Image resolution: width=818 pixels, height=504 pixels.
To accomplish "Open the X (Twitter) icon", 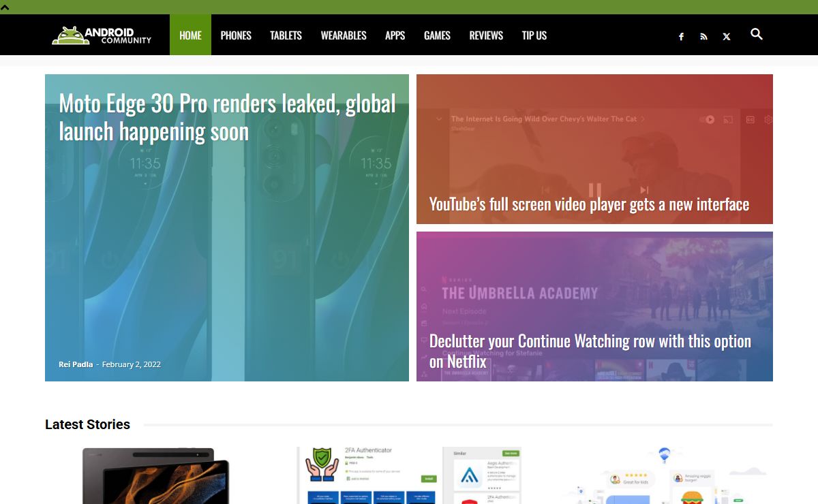I will click(727, 37).
